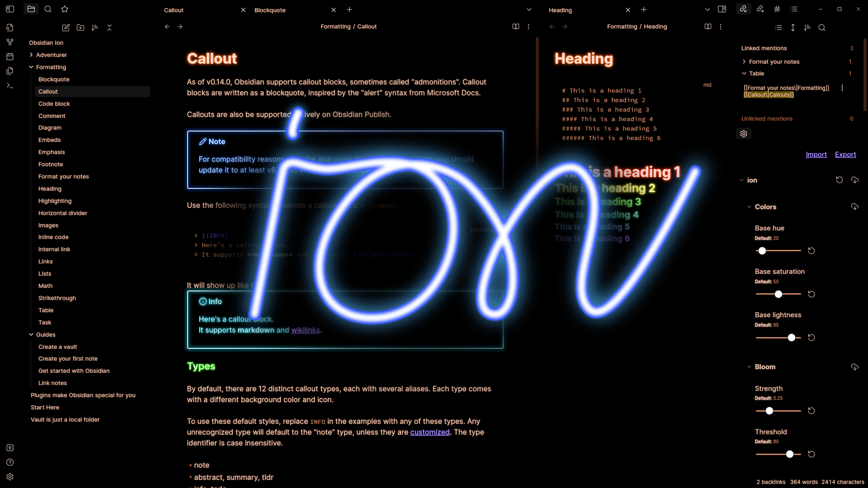Screen dimensions: 868x488
Task: Collapse the Formatting folder
Action: click(x=31, y=67)
